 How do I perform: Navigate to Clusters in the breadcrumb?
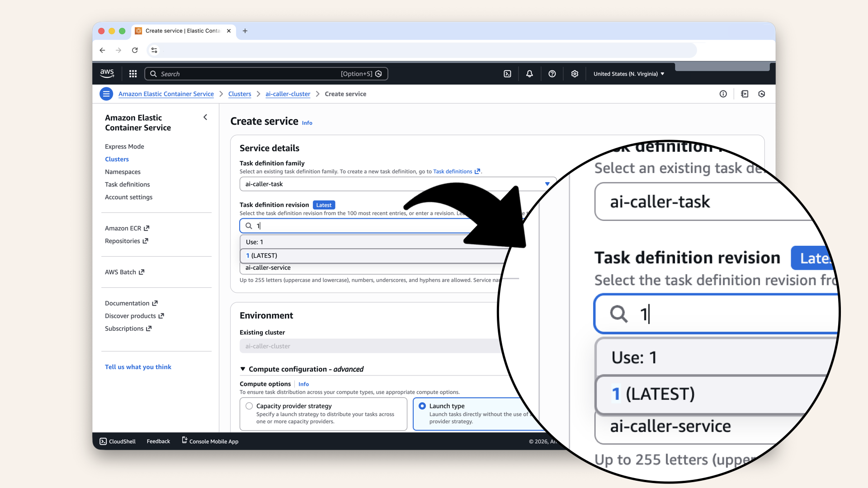click(x=240, y=94)
